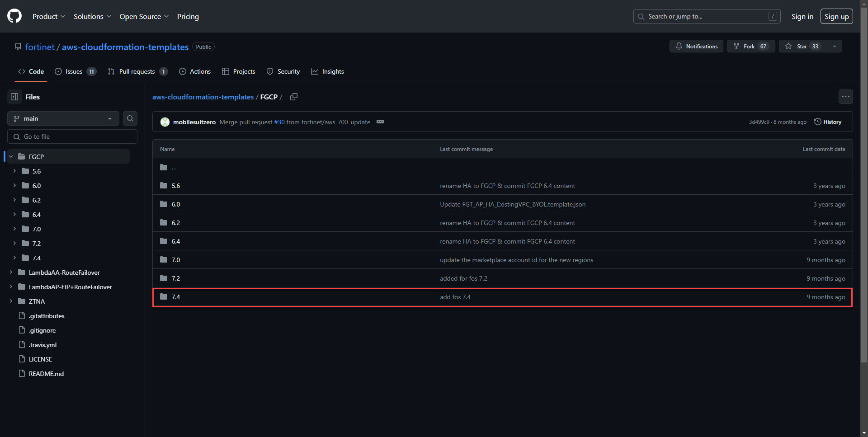Image resolution: width=868 pixels, height=437 pixels.
Task: Open the 7.0 folder in file list
Action: [176, 260]
